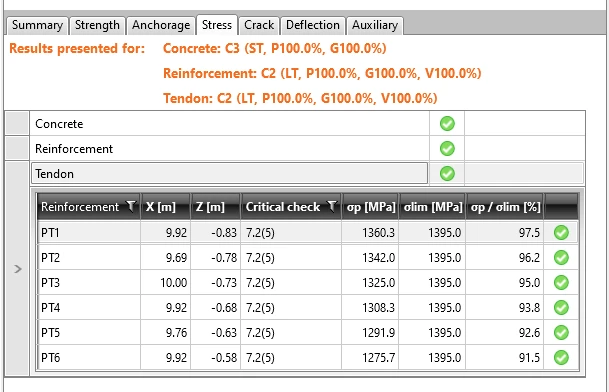
Task: Open the Anchorage tab
Action: (x=161, y=25)
